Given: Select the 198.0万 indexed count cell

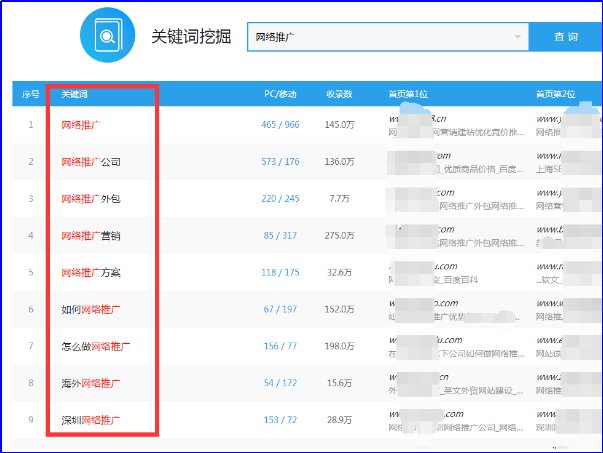Looking at the screenshot, I should (x=339, y=346).
